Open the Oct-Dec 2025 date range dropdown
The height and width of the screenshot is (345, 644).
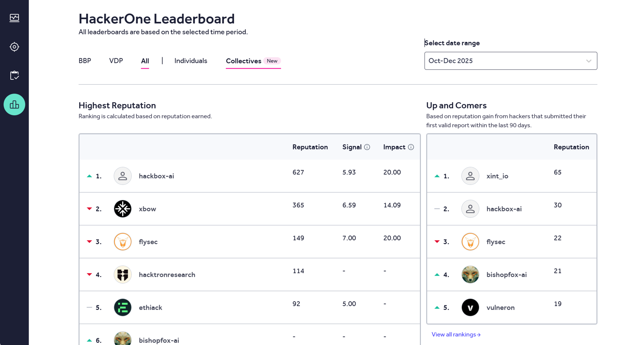pyautogui.click(x=510, y=61)
